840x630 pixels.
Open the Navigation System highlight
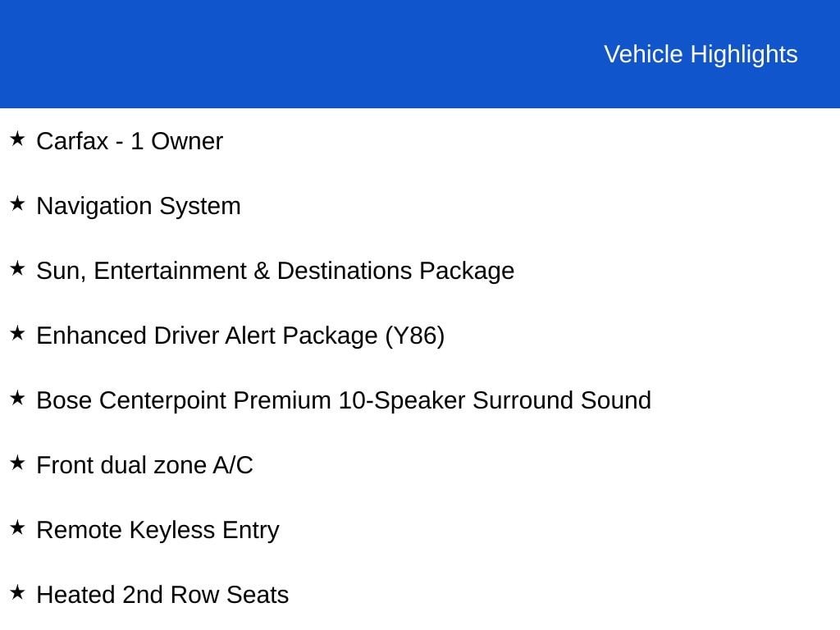[139, 206]
